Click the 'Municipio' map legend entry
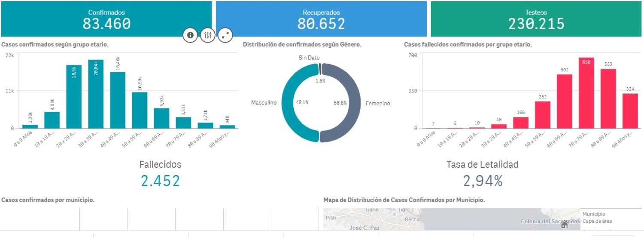This screenshot has height=237, width=644. 594,214
